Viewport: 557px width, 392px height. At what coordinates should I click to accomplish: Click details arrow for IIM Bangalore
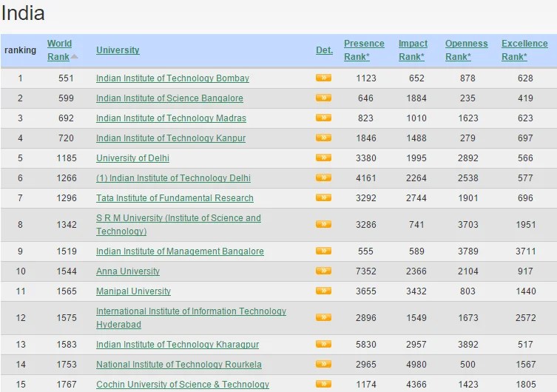(323, 251)
